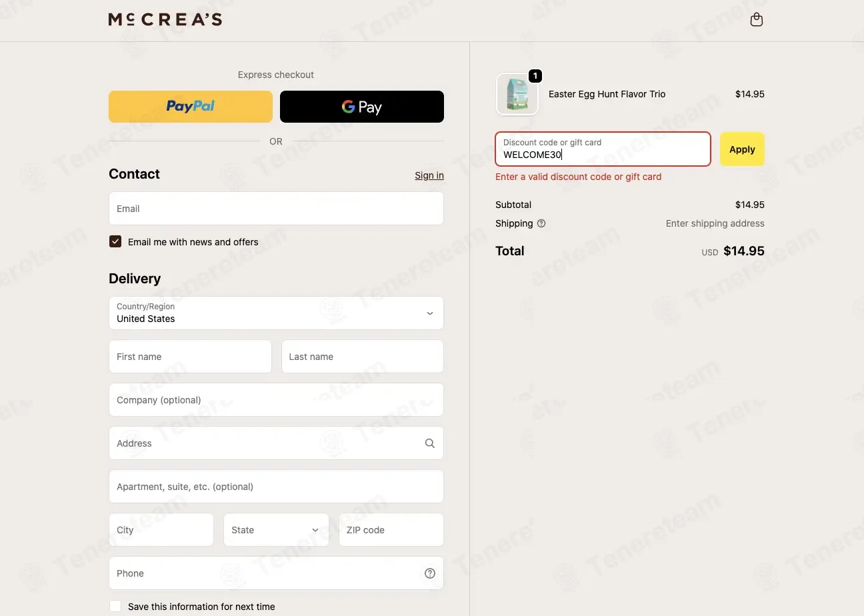
Task: Click the phone field help icon
Action: [430, 573]
